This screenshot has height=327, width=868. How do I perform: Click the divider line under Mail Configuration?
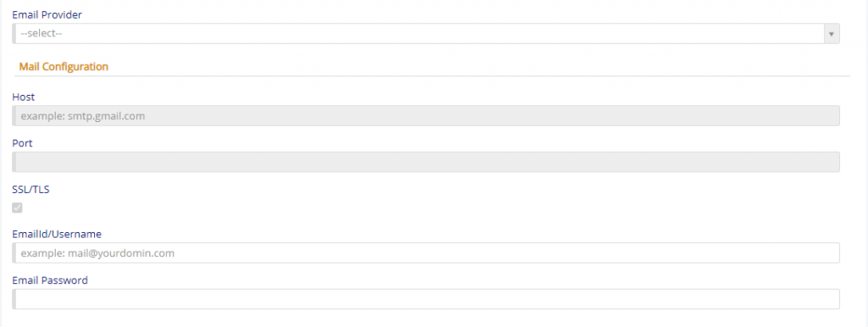pyautogui.click(x=431, y=75)
